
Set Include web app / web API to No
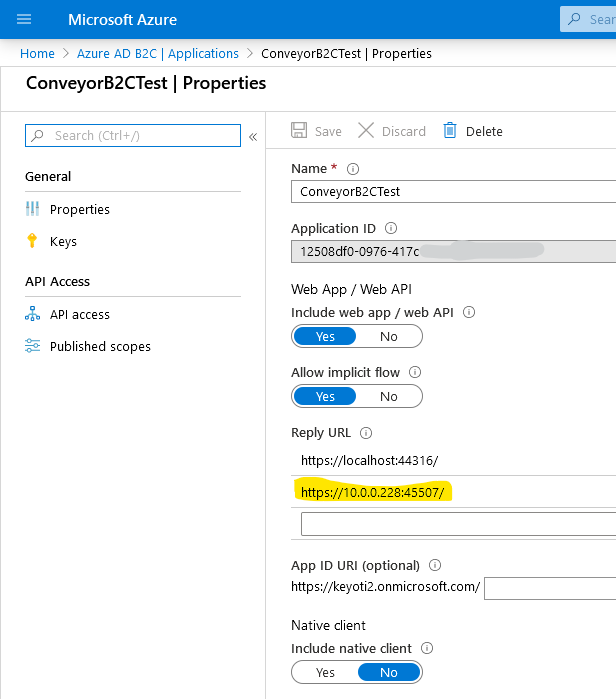tap(389, 337)
